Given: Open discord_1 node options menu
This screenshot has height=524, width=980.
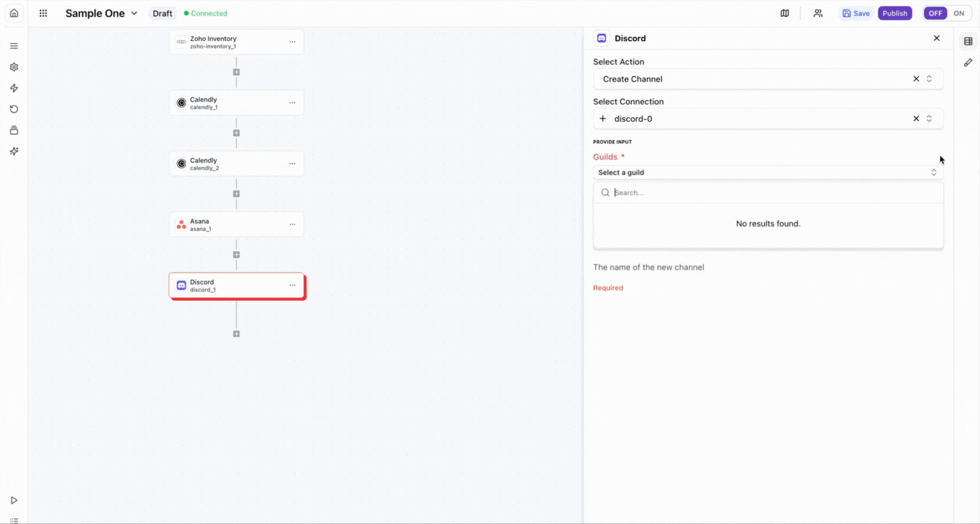Looking at the screenshot, I should tap(292, 285).
